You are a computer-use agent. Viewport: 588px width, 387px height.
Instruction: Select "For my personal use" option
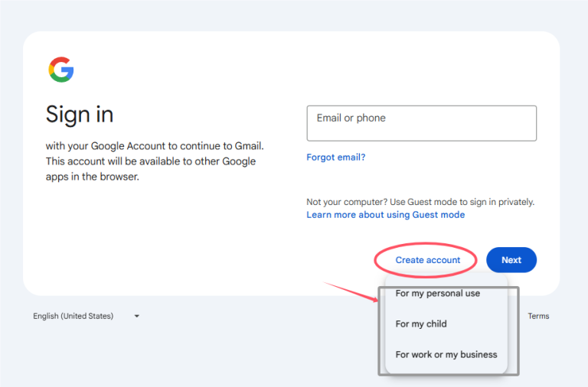(x=438, y=294)
